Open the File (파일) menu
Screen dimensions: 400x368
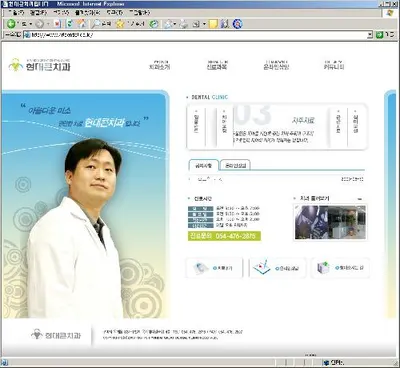(x=17, y=13)
